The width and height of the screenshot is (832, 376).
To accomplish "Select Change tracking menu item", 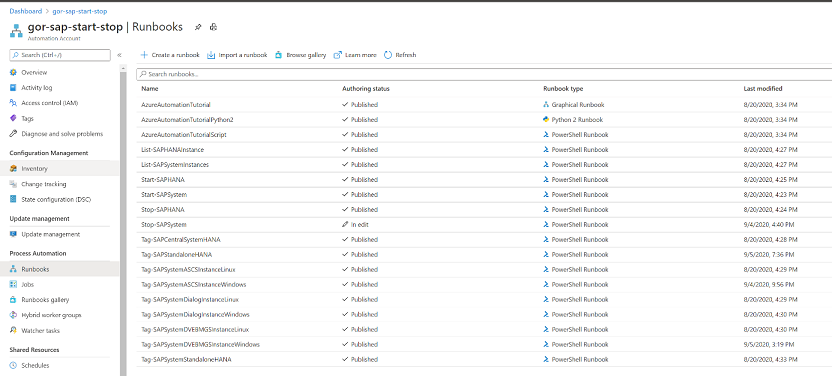I will [x=44, y=184].
